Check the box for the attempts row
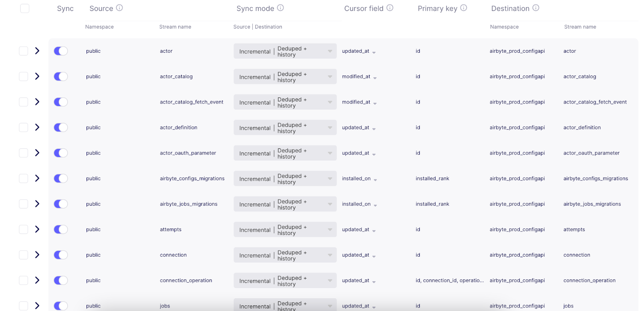This screenshot has height=311, width=644. point(24,229)
